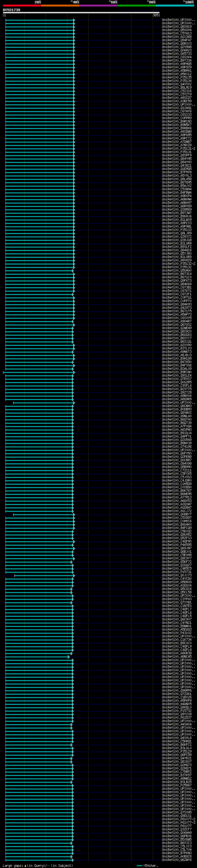Viewport: 197px width, 868px height.
Task: Select hit label UniRef100_B8LMC9
Action: coord(177,88)
